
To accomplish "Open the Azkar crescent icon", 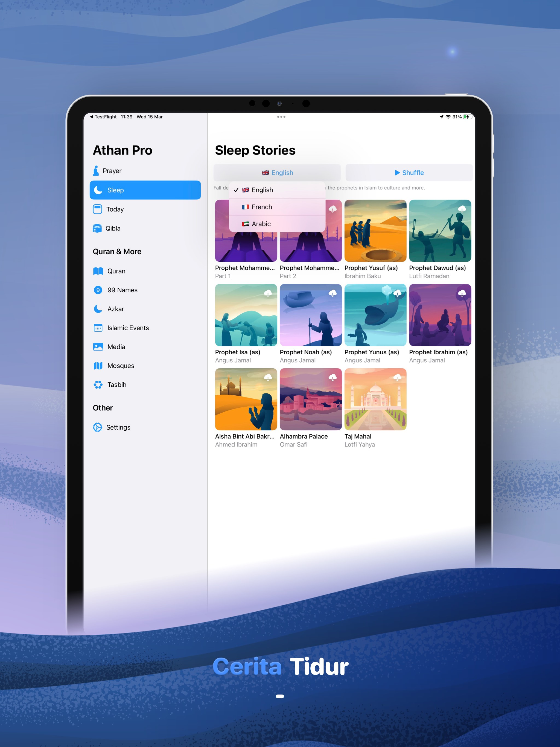I will (x=98, y=309).
